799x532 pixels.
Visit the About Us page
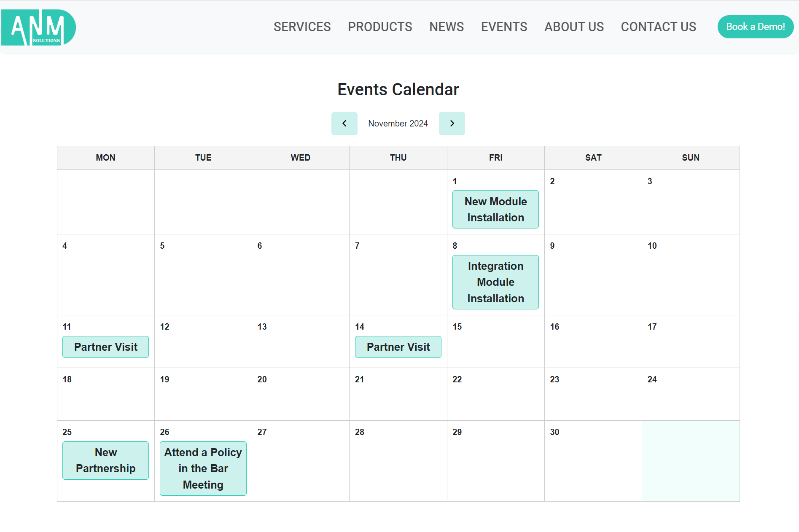[x=574, y=27]
